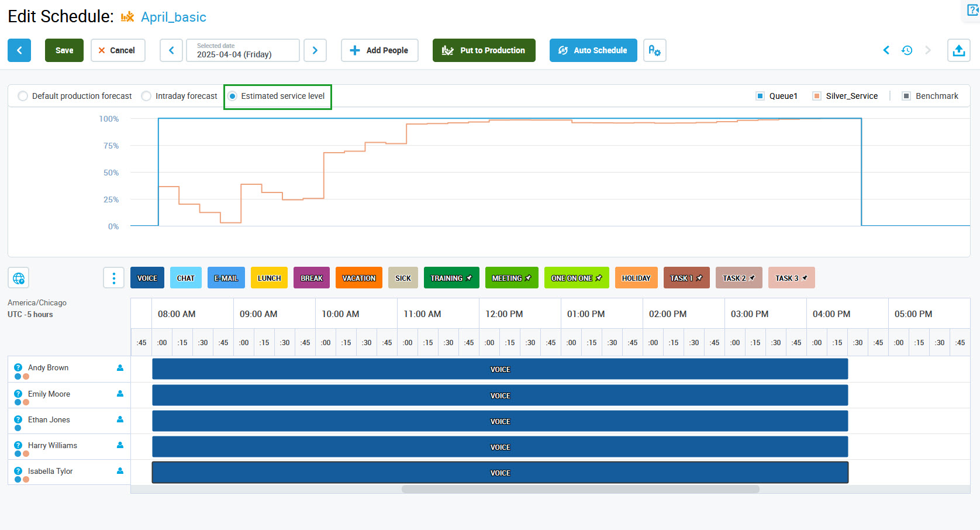Click the history restore clock icon
Viewport: 980px width, 530px height.
(x=907, y=50)
